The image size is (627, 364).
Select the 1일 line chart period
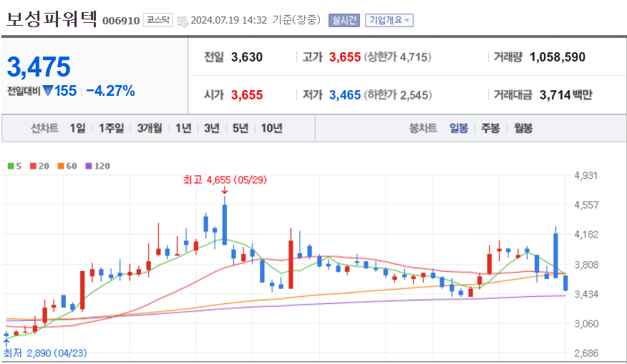pos(77,128)
